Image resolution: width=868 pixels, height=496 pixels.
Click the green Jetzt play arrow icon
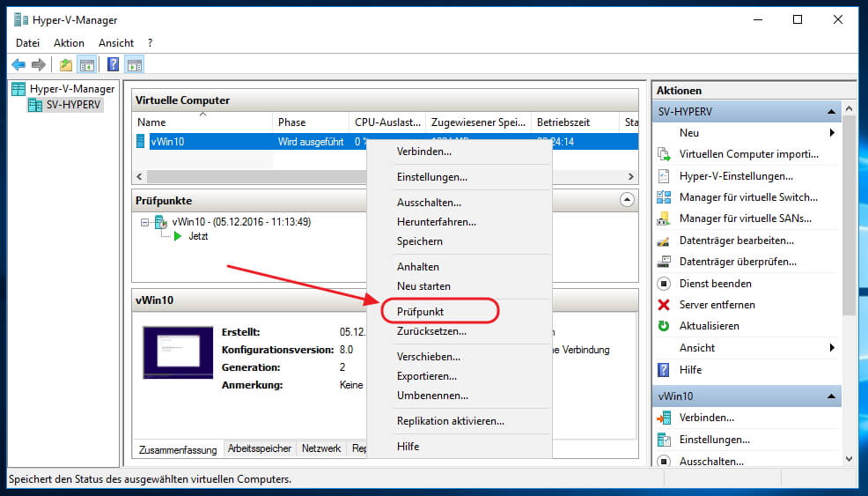pos(178,236)
